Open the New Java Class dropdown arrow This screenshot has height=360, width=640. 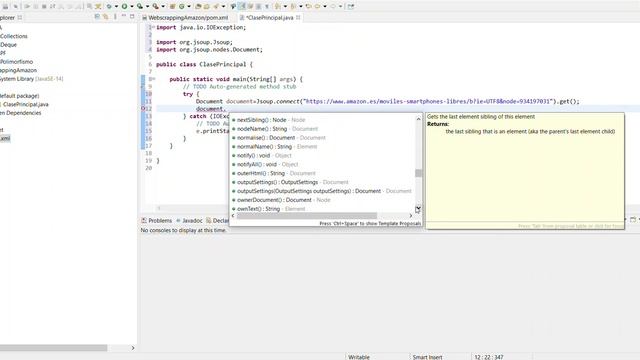pyautogui.click(x=189, y=7)
